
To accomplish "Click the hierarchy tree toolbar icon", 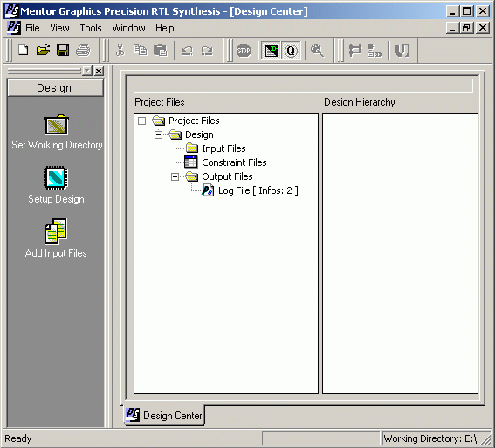I will pos(375,51).
